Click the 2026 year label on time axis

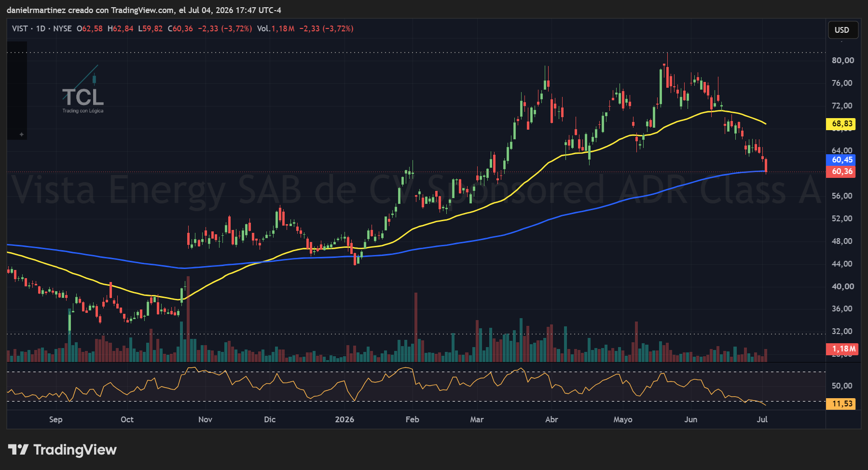[x=344, y=419]
